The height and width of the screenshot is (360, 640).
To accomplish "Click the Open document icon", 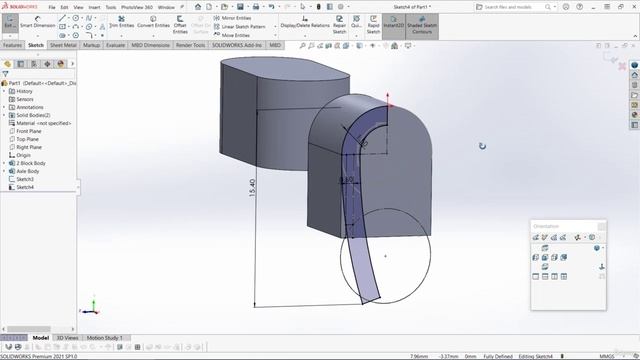I will pyautogui.click(x=224, y=7).
